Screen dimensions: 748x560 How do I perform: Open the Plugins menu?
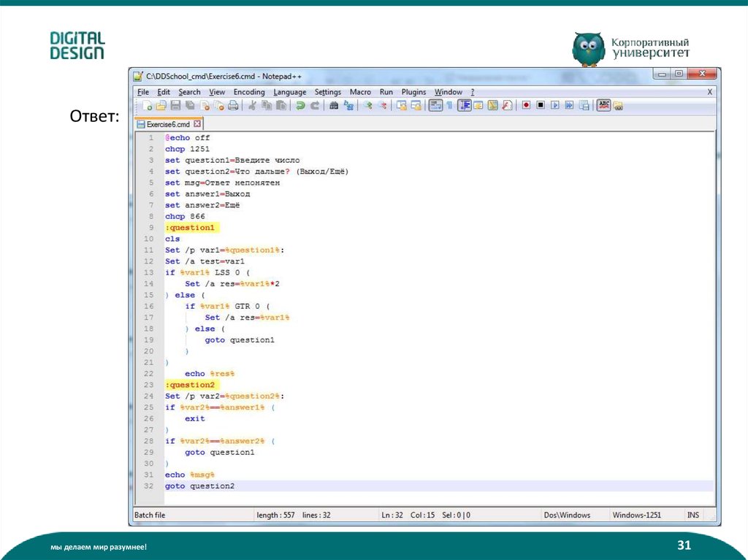413,92
